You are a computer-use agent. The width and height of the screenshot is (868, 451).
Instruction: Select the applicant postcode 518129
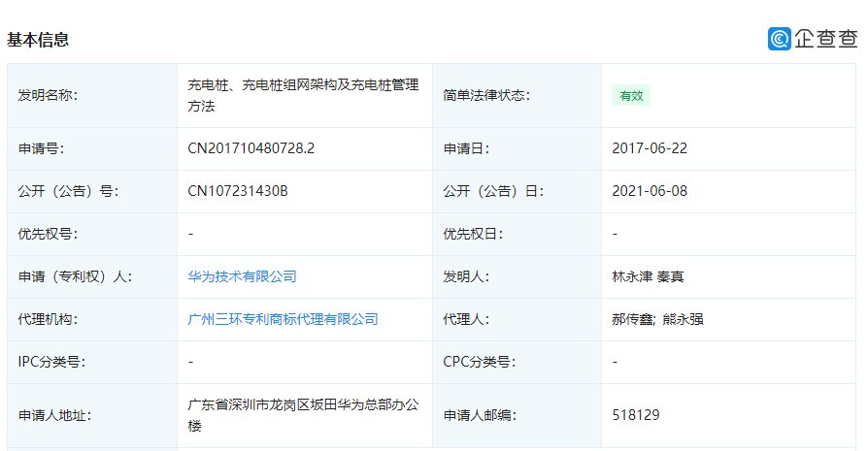pos(636,415)
